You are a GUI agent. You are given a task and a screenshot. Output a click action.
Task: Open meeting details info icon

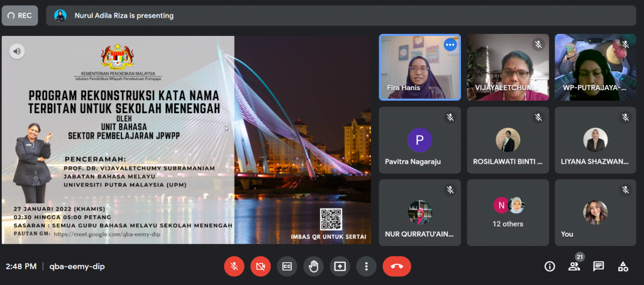click(x=550, y=266)
